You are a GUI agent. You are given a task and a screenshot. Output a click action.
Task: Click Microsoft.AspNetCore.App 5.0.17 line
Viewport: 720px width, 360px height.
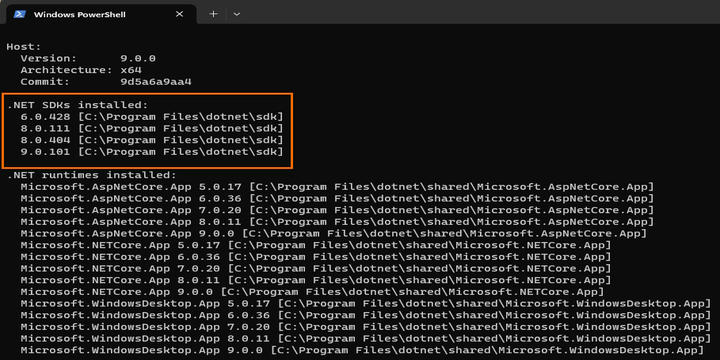pos(337,187)
